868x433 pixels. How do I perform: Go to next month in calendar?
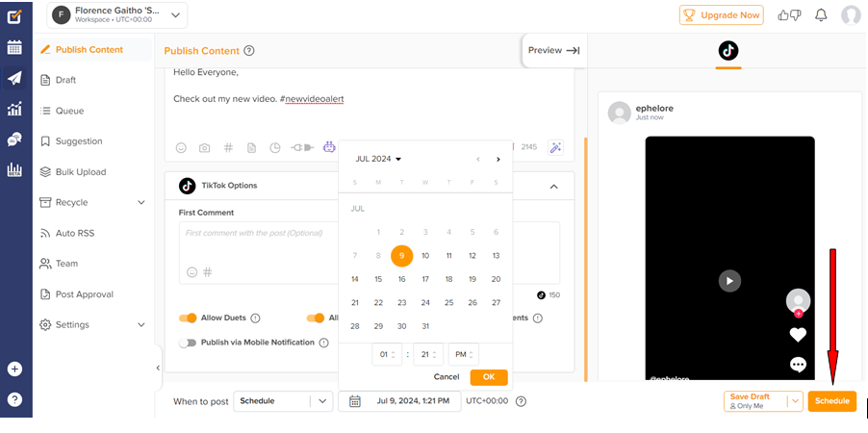pyautogui.click(x=498, y=160)
